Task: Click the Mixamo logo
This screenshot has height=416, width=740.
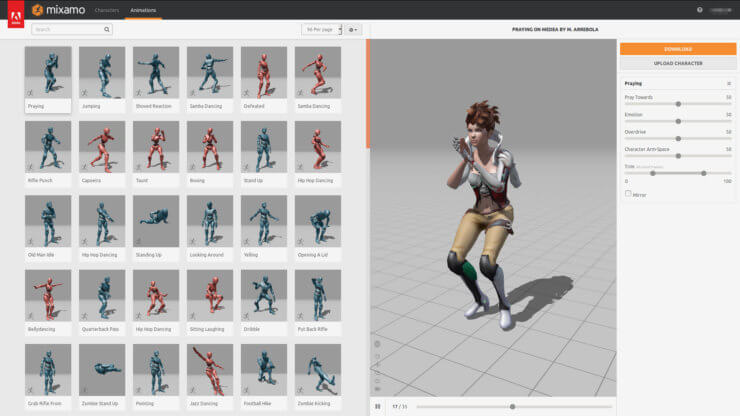Action: (59, 9)
